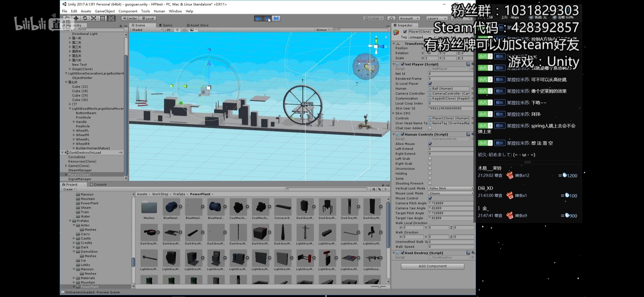Select the Move tool in toolbar

pyautogui.click(x=76, y=18)
